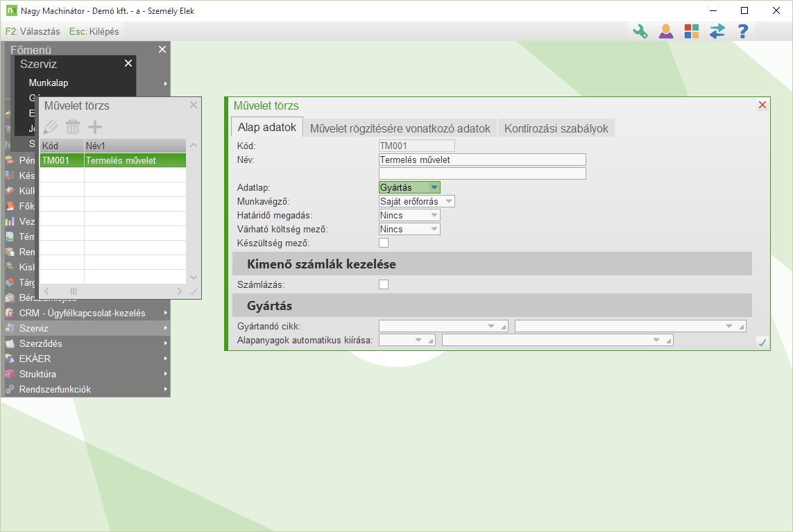Close the Művelet törzs list panel
793x532 pixels.
(x=193, y=105)
